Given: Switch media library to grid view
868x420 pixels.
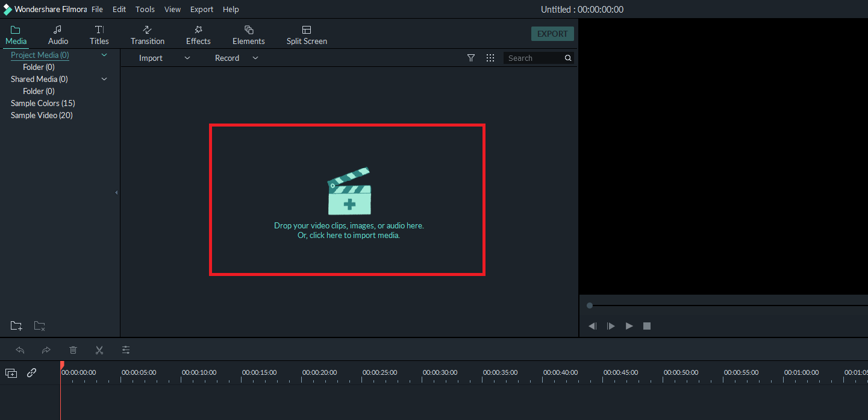Looking at the screenshot, I should coord(490,57).
